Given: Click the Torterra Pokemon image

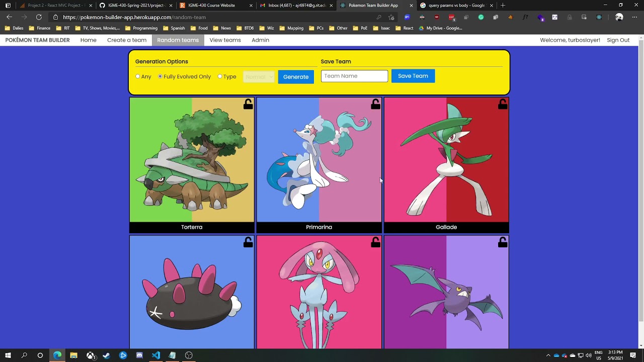Looking at the screenshot, I should [x=192, y=159].
